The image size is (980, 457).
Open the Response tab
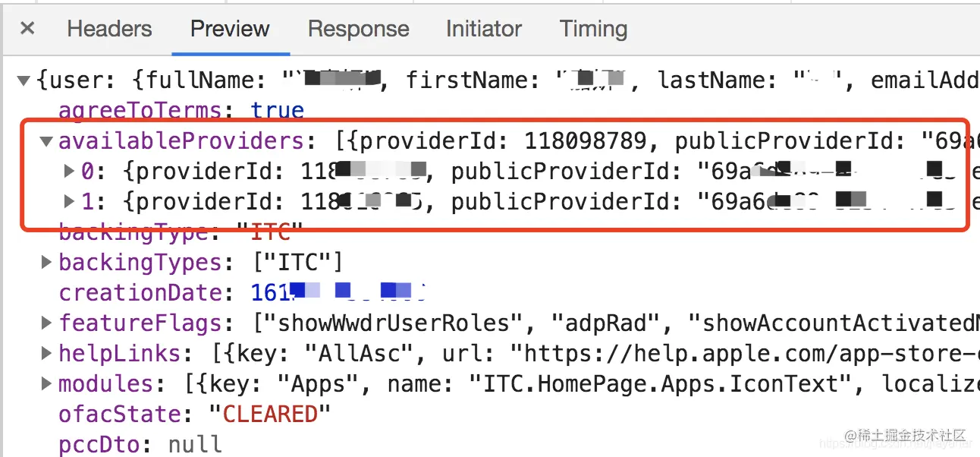coord(358,29)
